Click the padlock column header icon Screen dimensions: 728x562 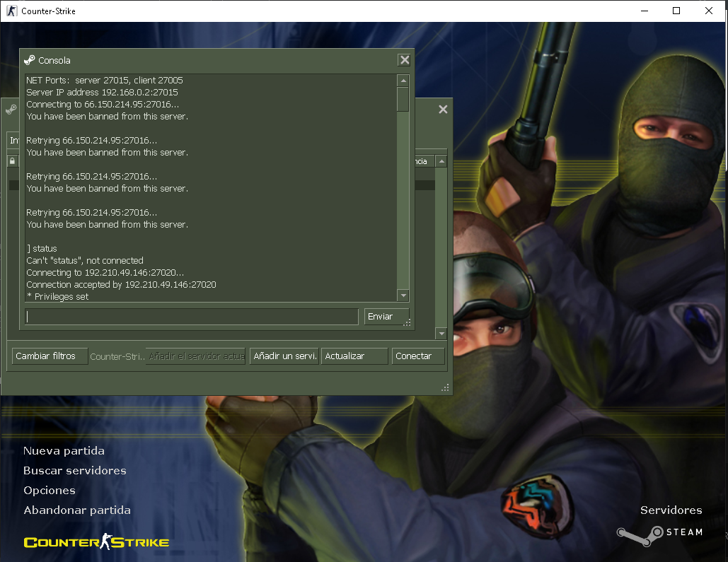[x=13, y=161]
